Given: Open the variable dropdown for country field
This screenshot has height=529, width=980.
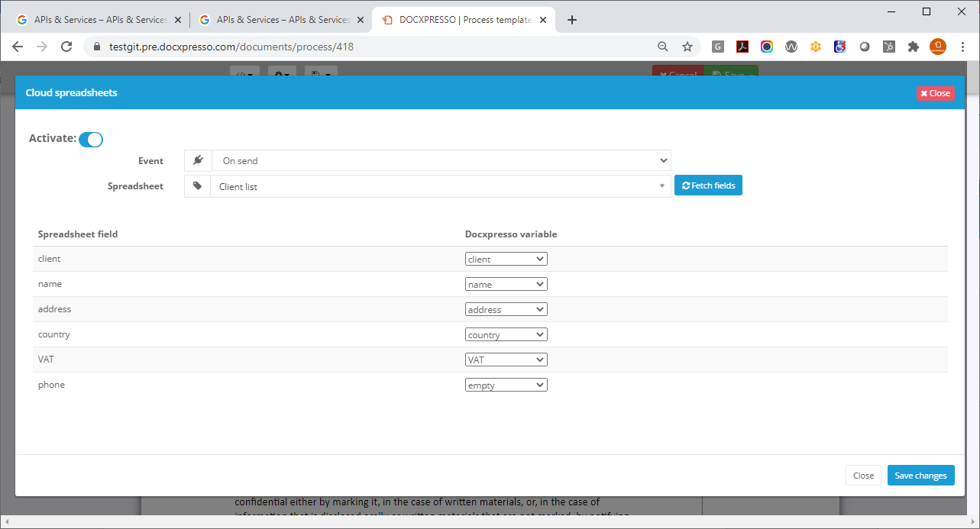Looking at the screenshot, I should point(506,334).
